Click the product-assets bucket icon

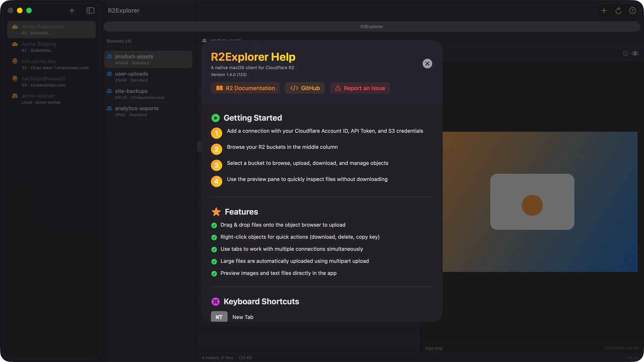pos(109,56)
